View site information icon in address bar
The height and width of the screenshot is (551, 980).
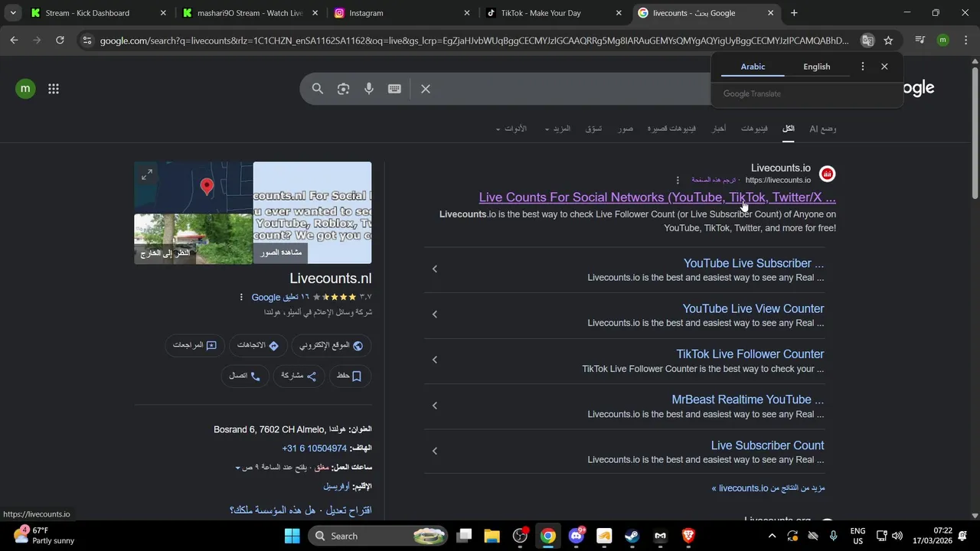[x=87, y=41]
